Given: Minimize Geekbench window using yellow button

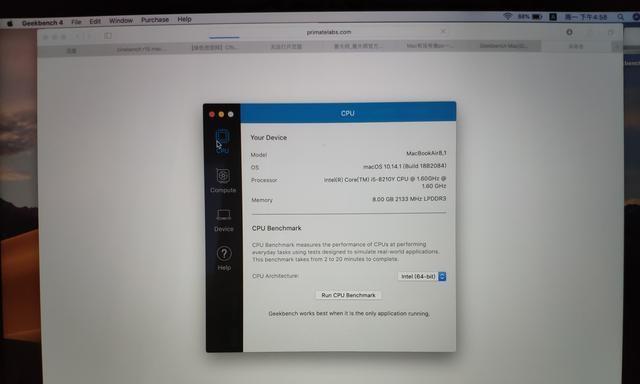Looking at the screenshot, I should pos(221,114).
